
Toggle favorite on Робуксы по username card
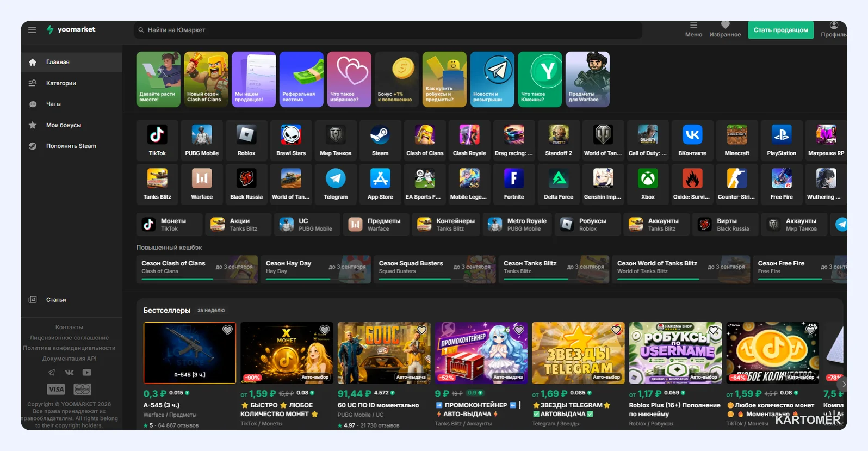(x=714, y=330)
